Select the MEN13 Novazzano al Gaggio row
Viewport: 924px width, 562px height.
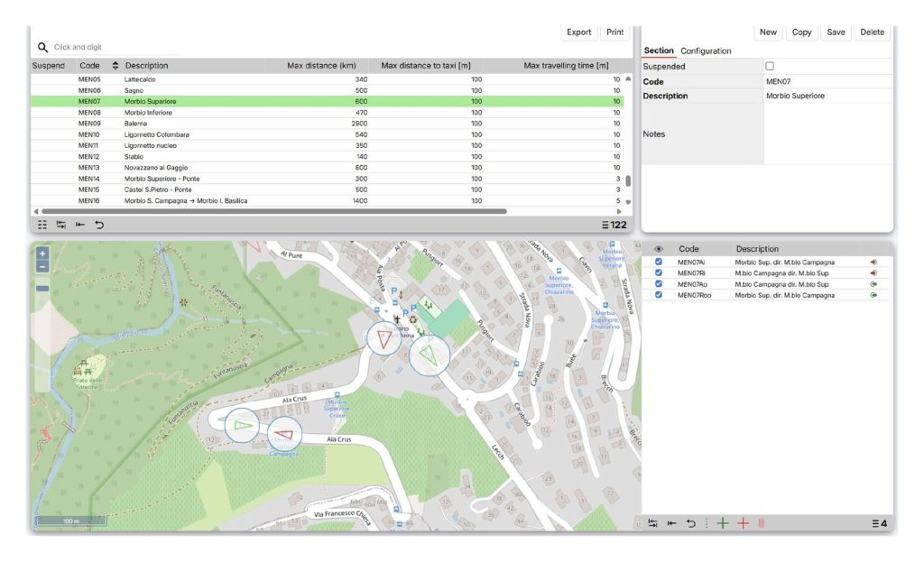coord(327,167)
